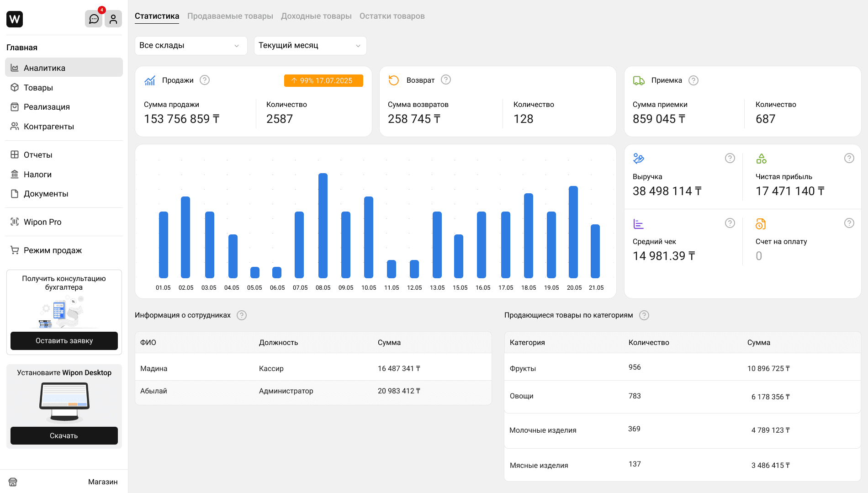The image size is (868, 493).
Task: Open the Текущий месяц period dropdown
Action: [x=310, y=46]
